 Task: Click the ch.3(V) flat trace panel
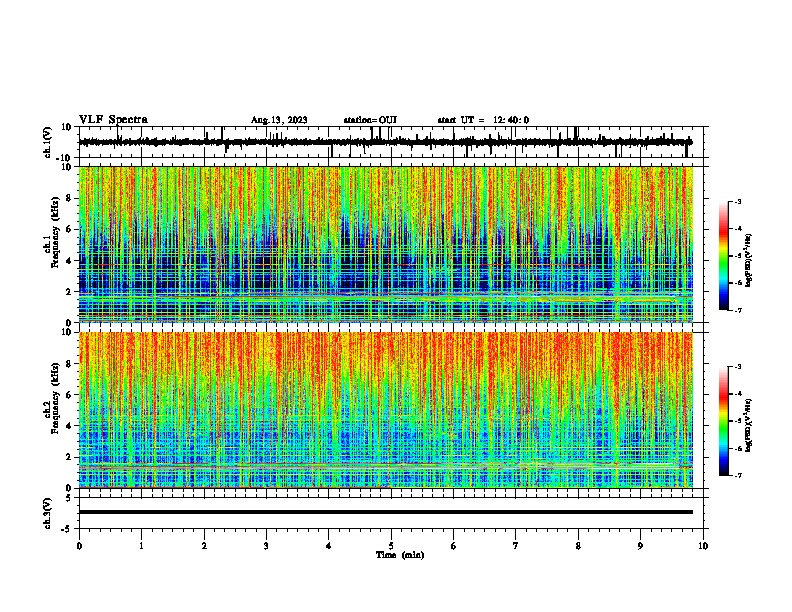[391, 513]
